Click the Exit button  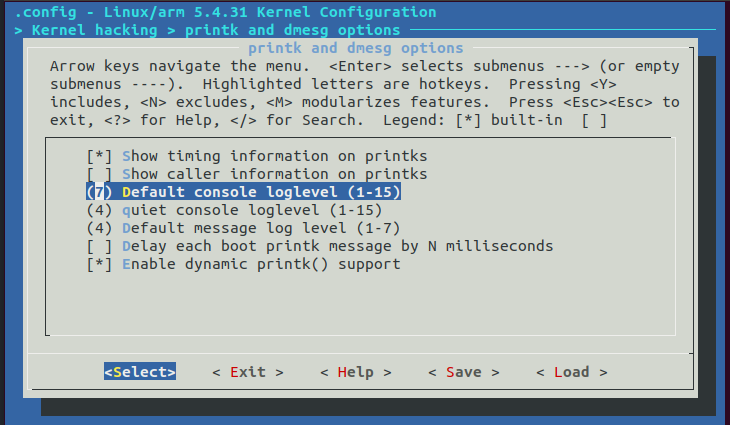coord(247,372)
